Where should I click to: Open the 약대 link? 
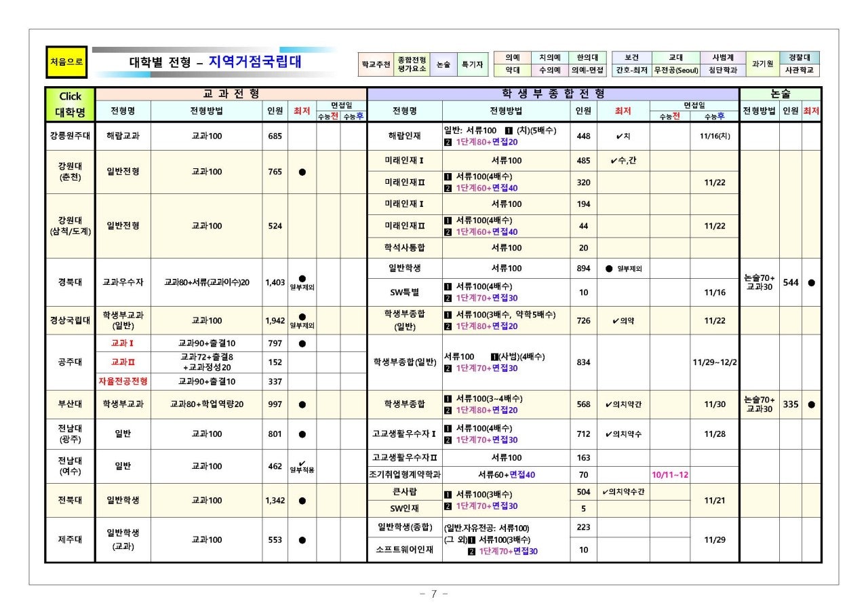click(x=513, y=70)
